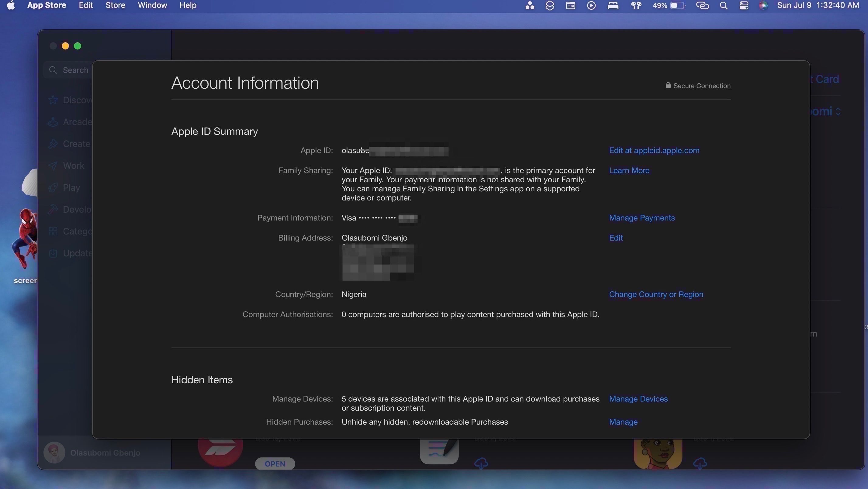The width and height of the screenshot is (868, 489).
Task: Open the Edit menu
Action: (x=86, y=5)
